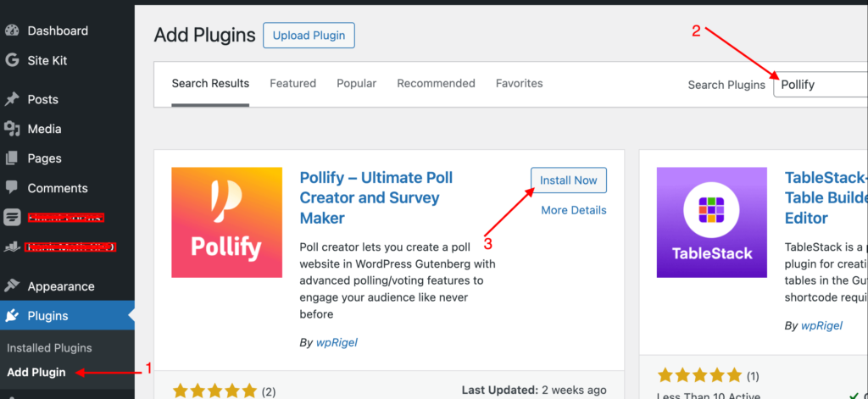The height and width of the screenshot is (399, 868).
Task: Click the Appearance paintbrush icon
Action: pos(12,286)
